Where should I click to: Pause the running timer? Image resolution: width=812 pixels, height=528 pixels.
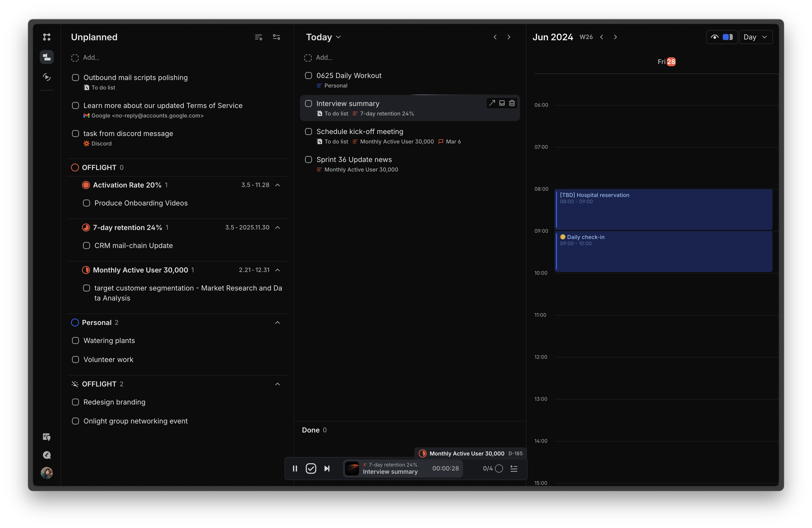click(x=295, y=468)
